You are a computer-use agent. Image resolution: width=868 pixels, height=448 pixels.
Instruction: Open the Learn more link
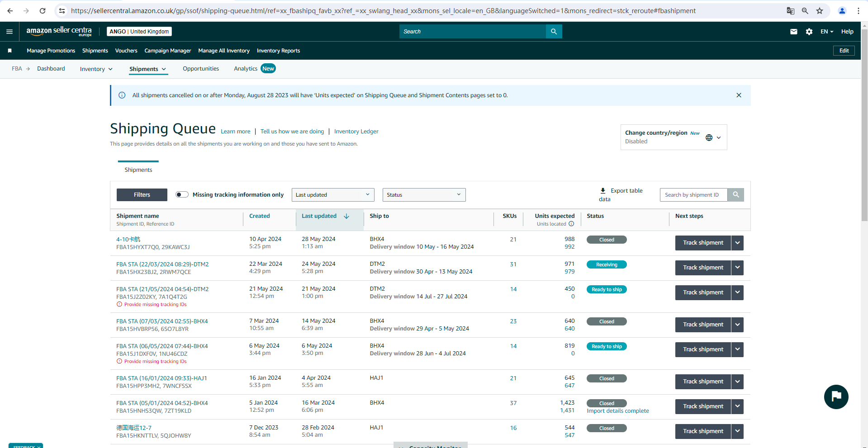click(235, 132)
